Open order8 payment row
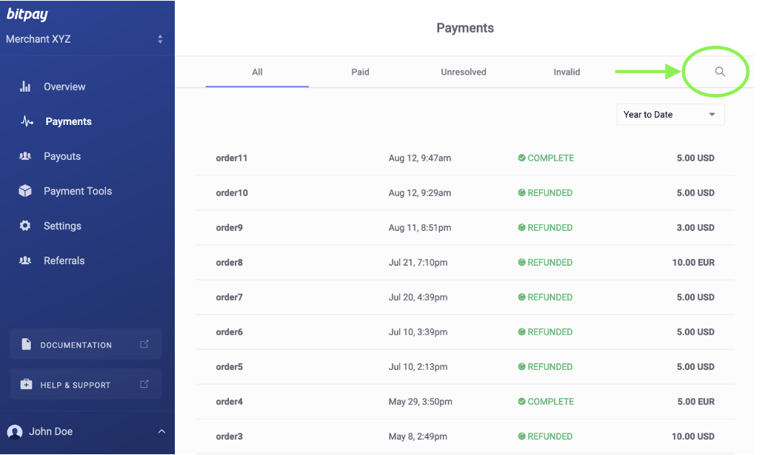The height and width of the screenshot is (455, 768). (465, 263)
